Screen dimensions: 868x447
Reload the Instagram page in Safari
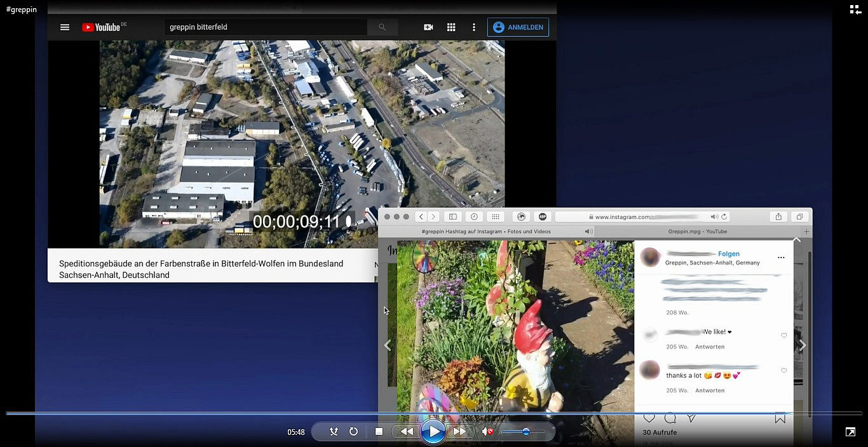(x=724, y=217)
